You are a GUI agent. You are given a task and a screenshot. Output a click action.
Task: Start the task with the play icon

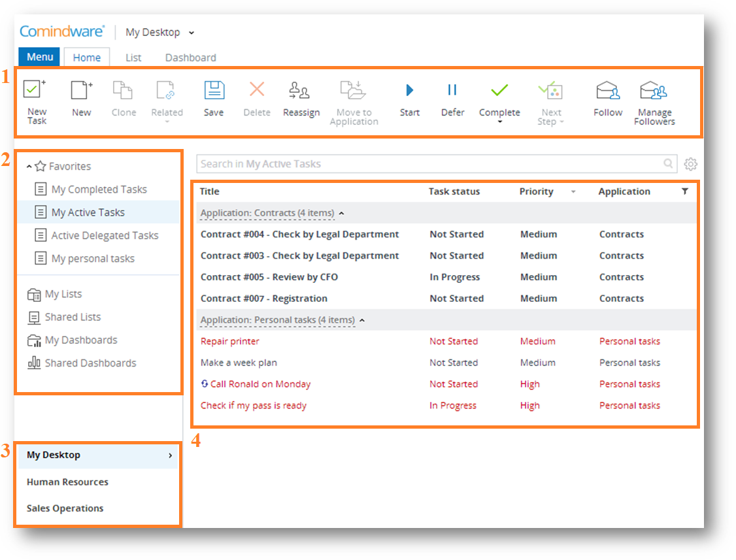[410, 90]
